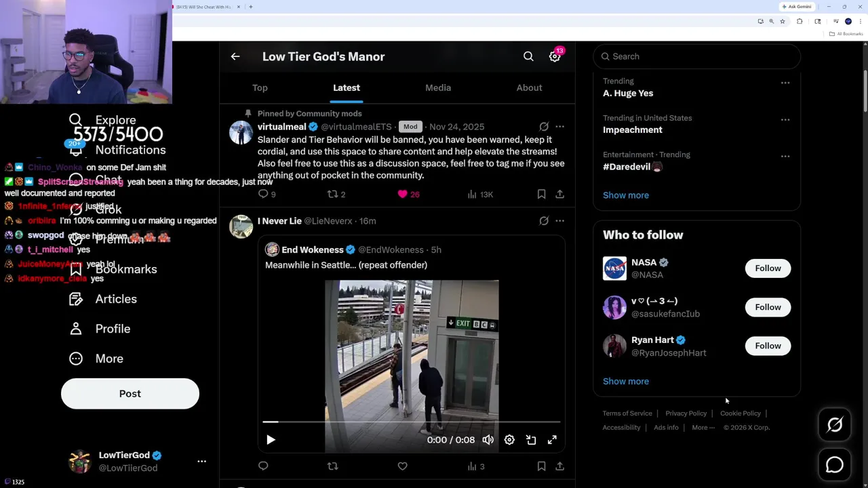Bookmark I Never Lie's post

pos(541,466)
